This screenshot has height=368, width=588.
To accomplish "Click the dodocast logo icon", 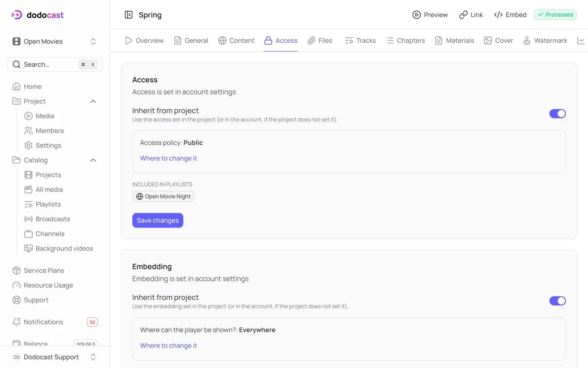I will (x=17, y=15).
